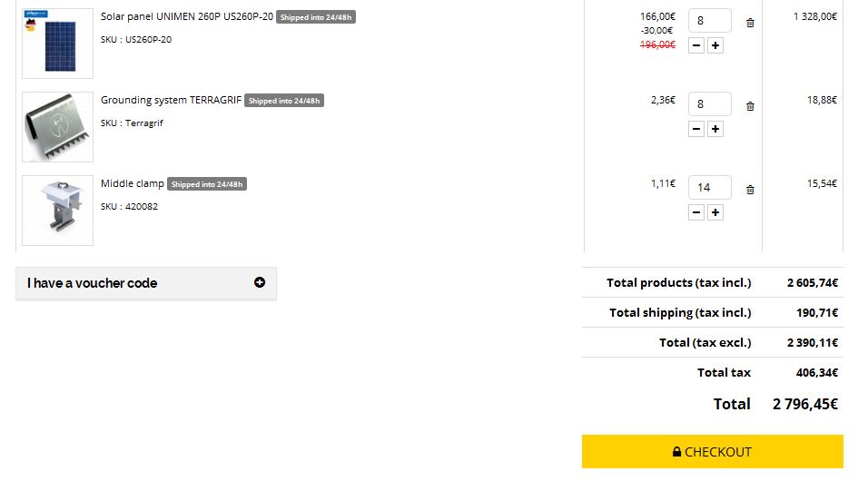Click the Middle clamp quantity box showing 14
Image resolution: width=868 pixels, height=481 pixels.
pos(710,188)
